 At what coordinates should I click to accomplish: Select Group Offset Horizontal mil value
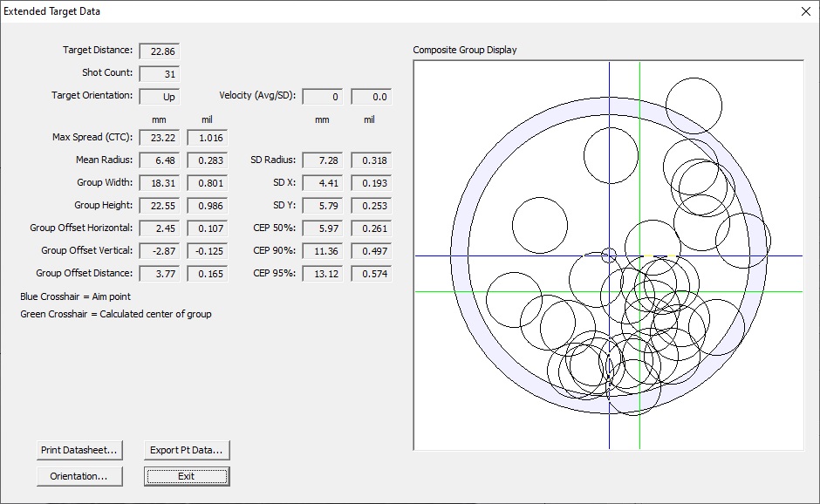tap(207, 228)
